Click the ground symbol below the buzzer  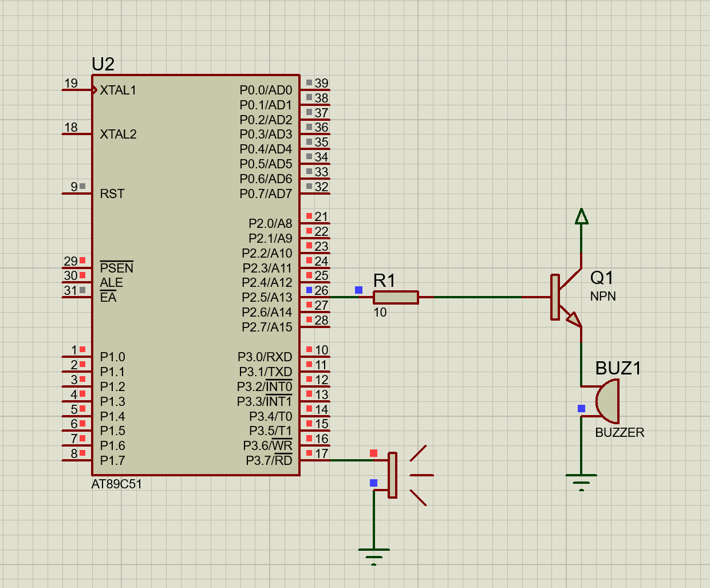pyautogui.click(x=581, y=482)
